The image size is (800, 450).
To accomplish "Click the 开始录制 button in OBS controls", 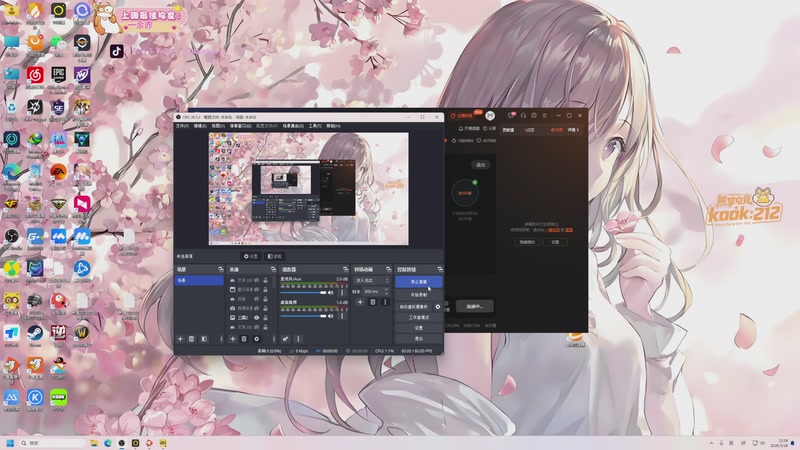I will (418, 295).
